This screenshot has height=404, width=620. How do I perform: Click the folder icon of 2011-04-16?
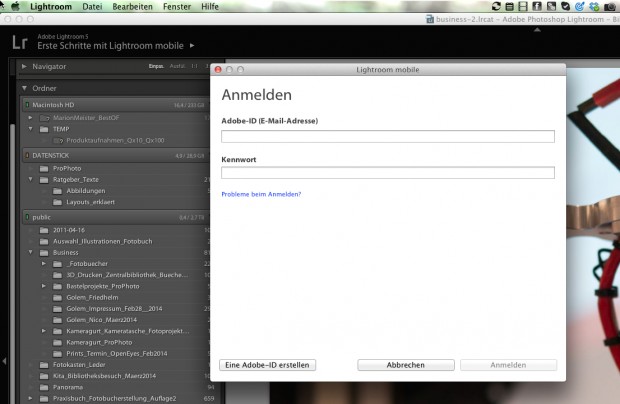tap(44, 230)
